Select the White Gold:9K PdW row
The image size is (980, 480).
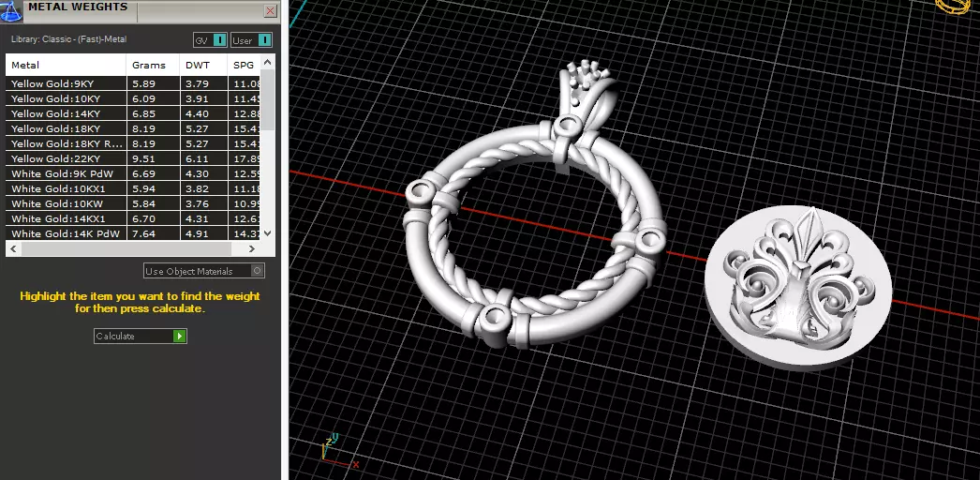132,173
